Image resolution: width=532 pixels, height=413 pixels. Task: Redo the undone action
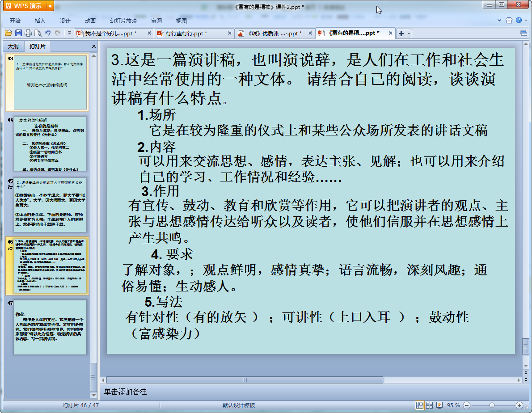point(58,33)
